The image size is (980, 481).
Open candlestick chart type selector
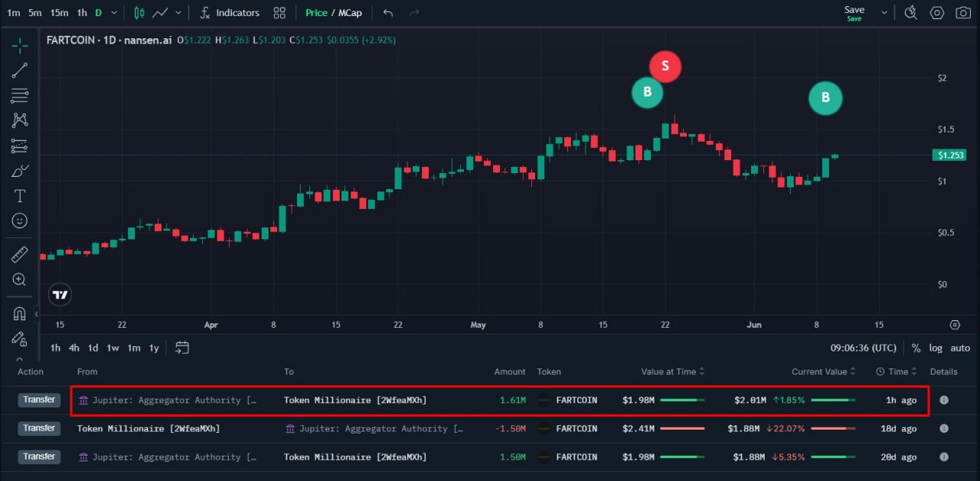139,13
